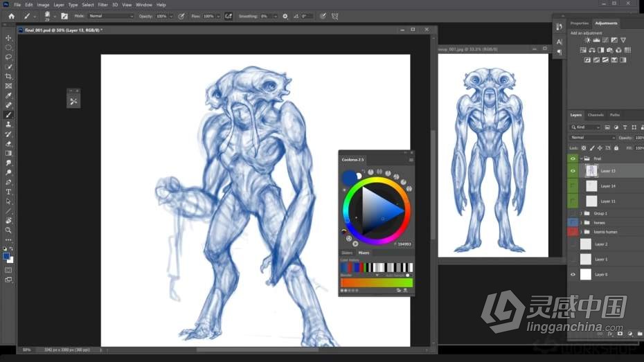This screenshot has height=362, width=644.
Task: Select the Path Selection tool
Action: [x=8, y=201]
